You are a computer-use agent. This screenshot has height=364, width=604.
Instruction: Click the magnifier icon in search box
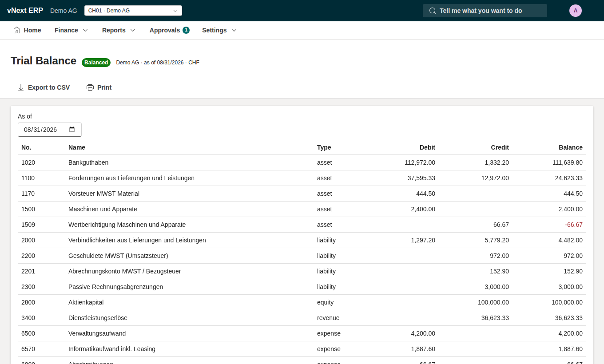(433, 11)
